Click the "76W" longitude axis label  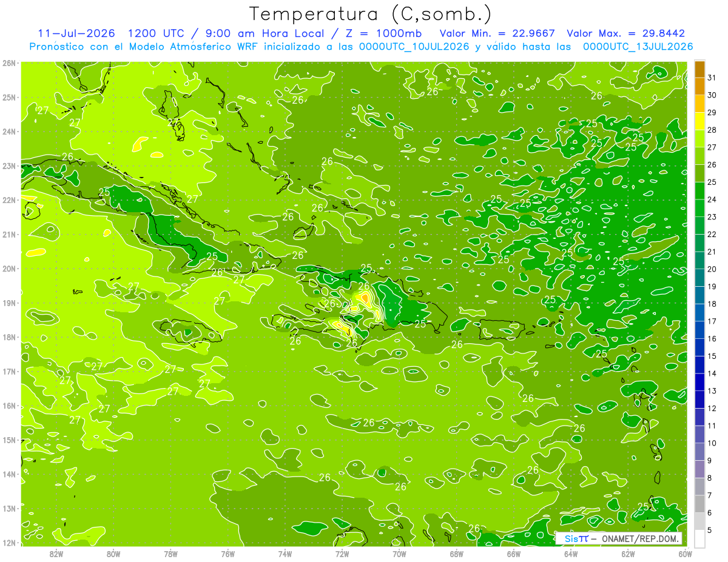(x=228, y=554)
